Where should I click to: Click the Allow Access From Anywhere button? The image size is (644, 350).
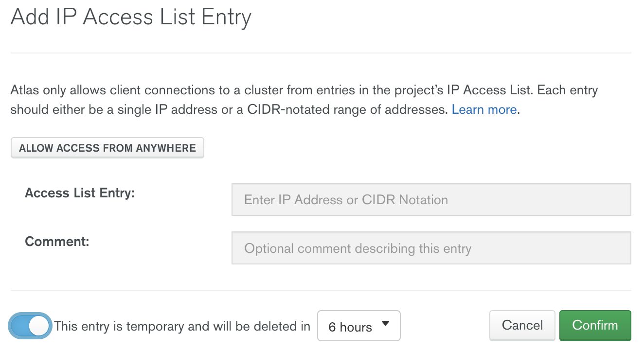pos(107,148)
